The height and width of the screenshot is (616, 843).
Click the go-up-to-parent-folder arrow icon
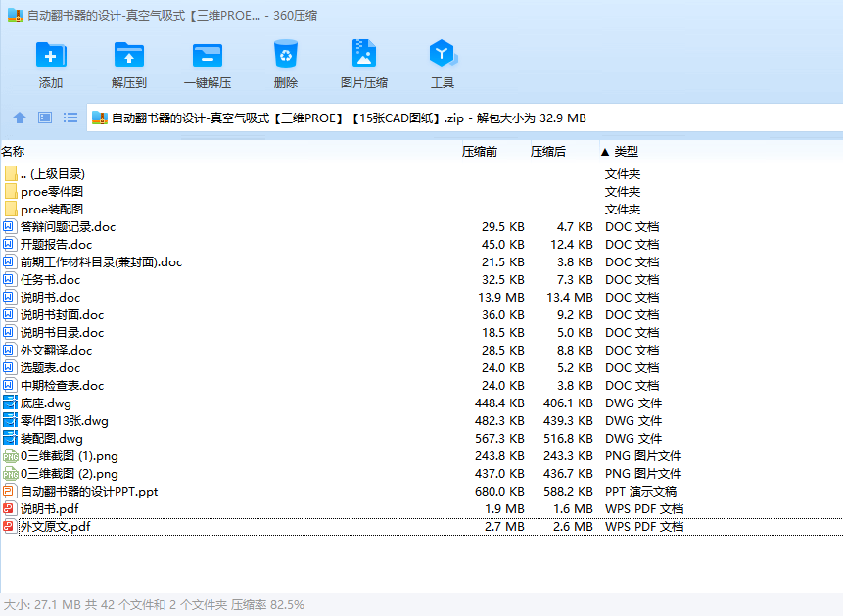click(x=19, y=118)
